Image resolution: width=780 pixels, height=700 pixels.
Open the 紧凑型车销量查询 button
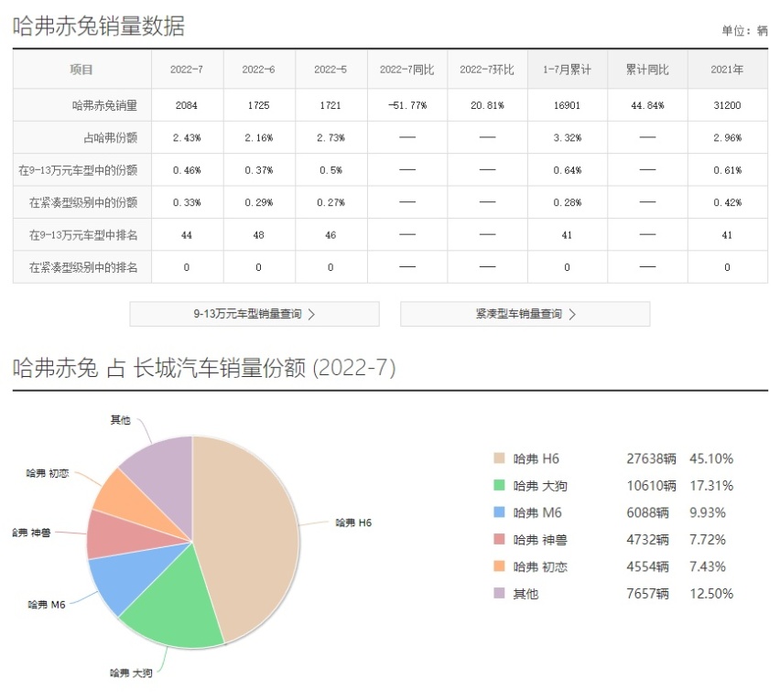coord(525,314)
